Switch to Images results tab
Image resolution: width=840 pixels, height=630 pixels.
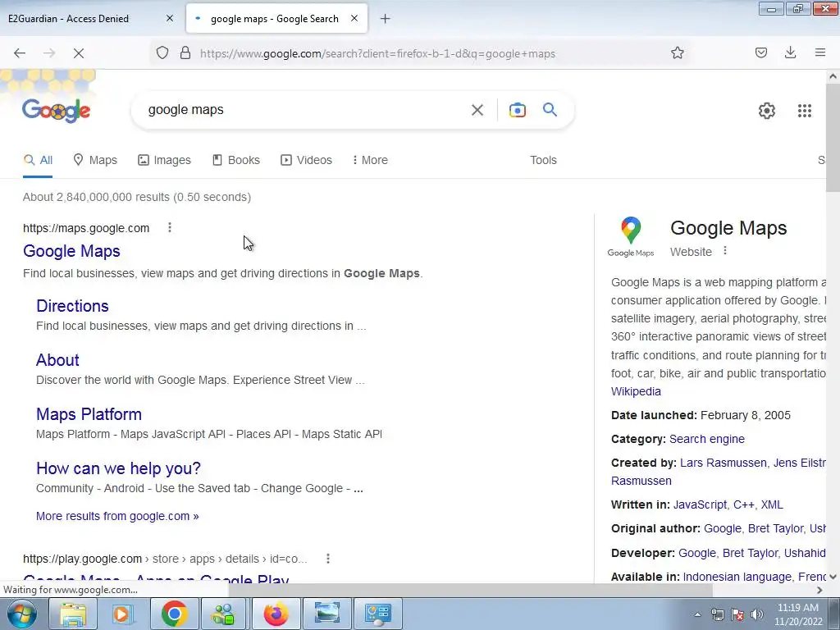pos(164,160)
